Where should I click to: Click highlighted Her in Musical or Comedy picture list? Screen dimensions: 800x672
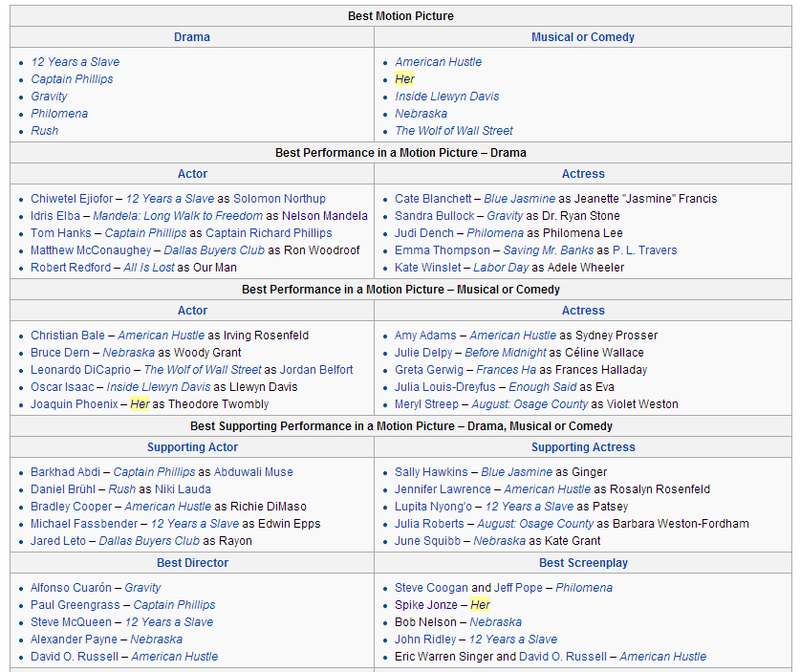404,79
